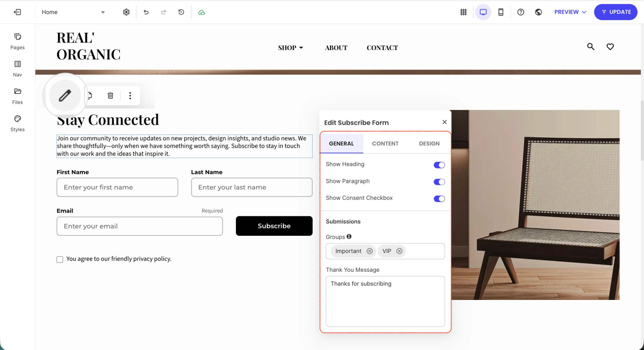Image resolution: width=644 pixels, height=350 pixels.
Task: Expand the SHOP menu
Action: [290, 48]
